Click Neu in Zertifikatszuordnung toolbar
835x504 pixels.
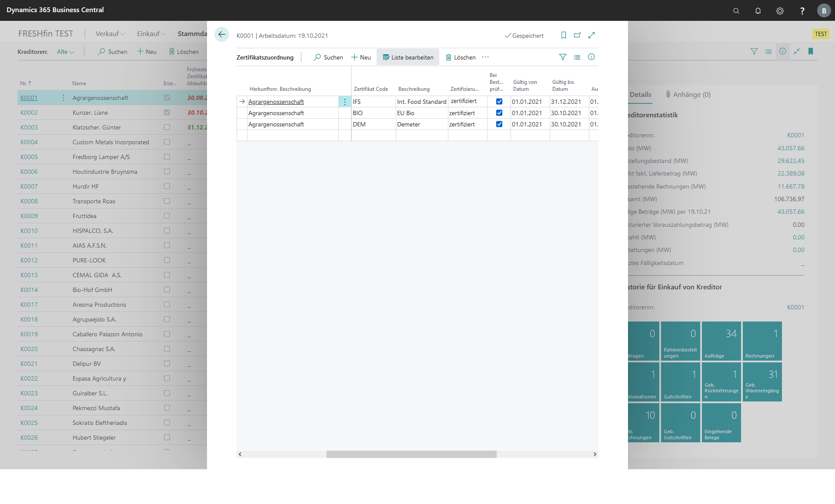tap(361, 57)
